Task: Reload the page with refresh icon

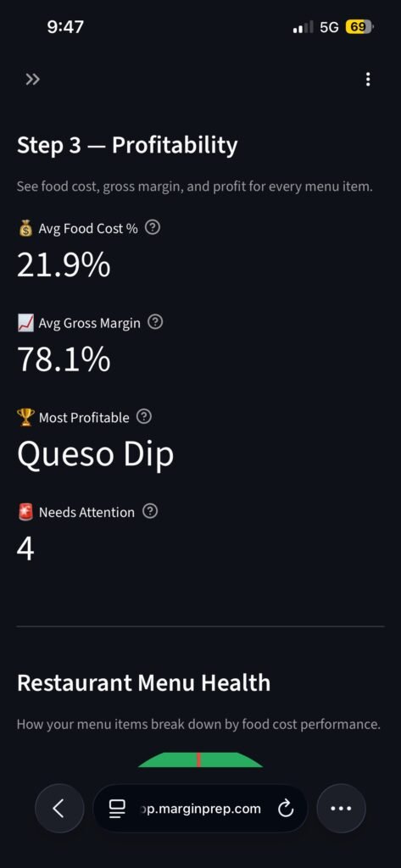Action: pyautogui.click(x=285, y=810)
